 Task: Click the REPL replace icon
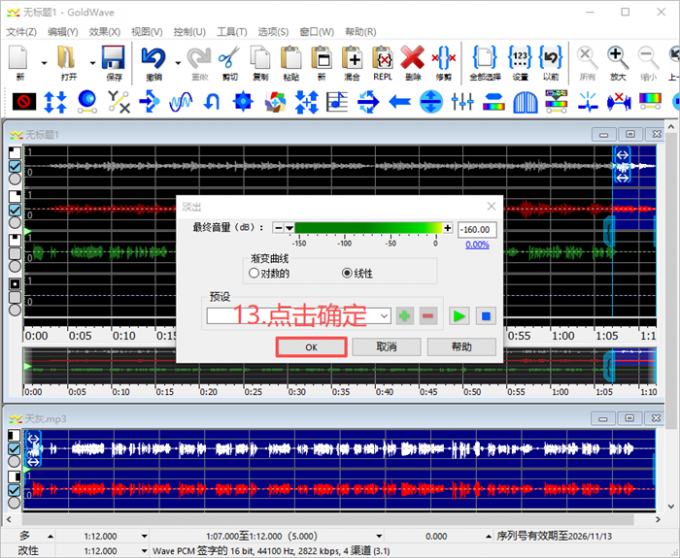[382, 58]
